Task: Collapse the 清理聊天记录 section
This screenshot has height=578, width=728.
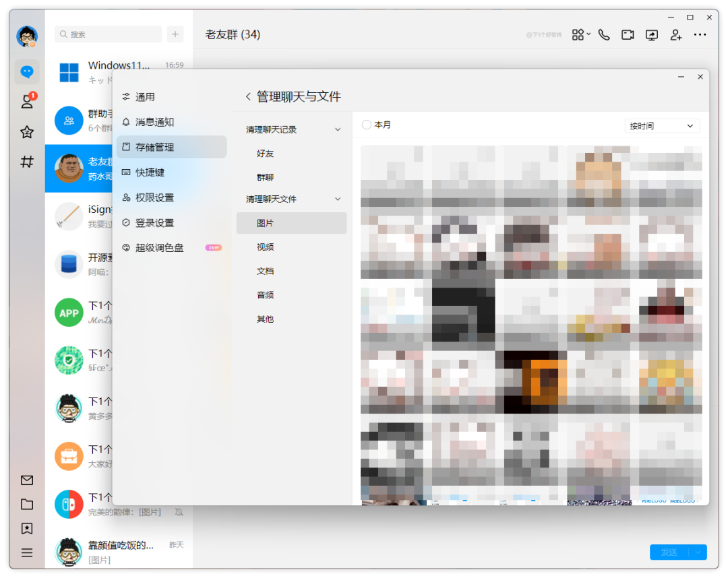Action: pos(338,129)
